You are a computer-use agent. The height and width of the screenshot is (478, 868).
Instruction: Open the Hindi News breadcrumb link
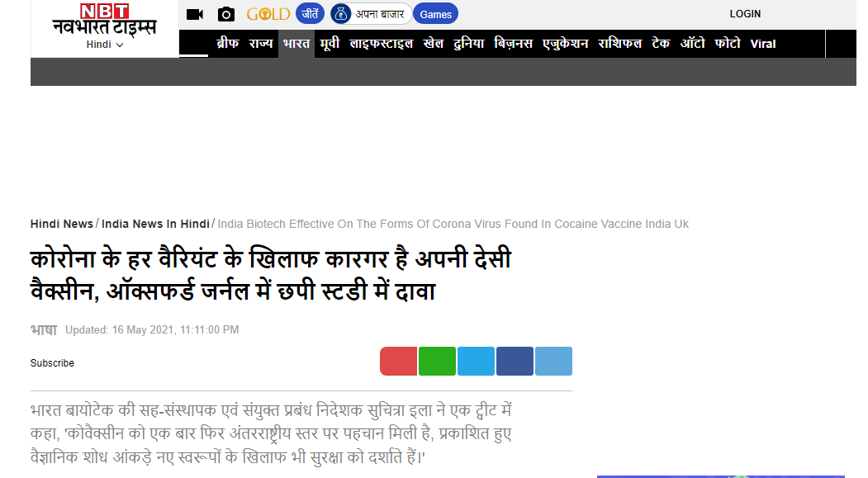(61, 224)
